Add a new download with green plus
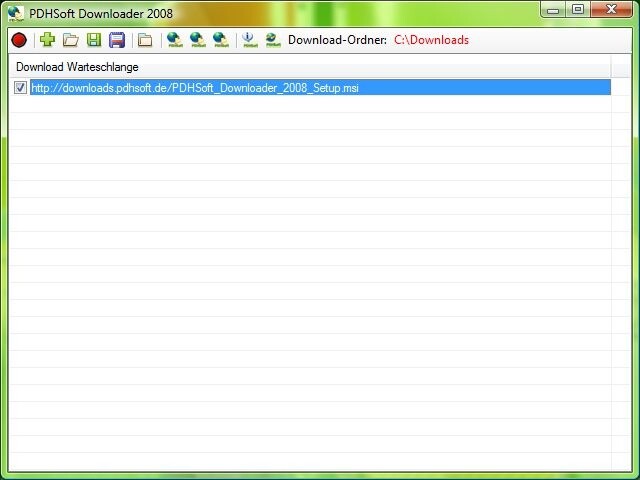 [x=47, y=40]
